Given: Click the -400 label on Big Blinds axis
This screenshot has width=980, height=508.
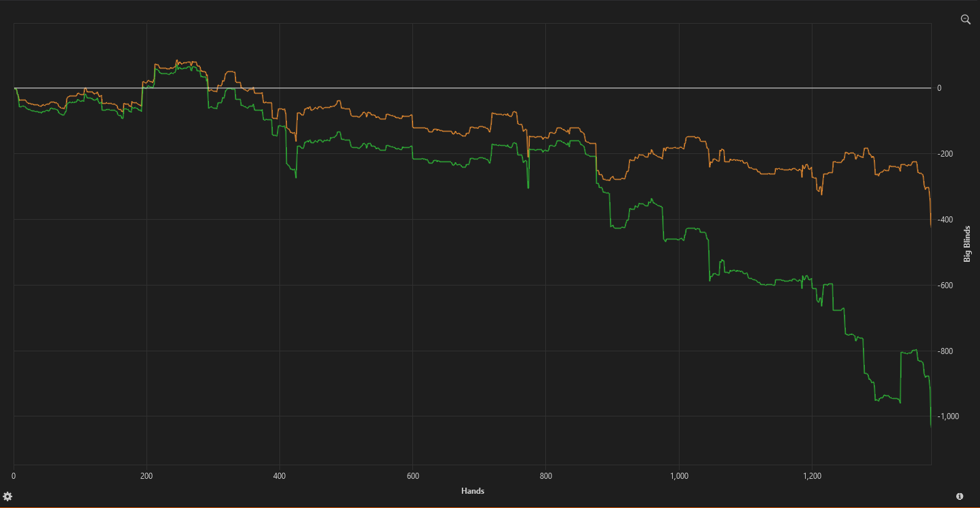Looking at the screenshot, I should tap(944, 220).
